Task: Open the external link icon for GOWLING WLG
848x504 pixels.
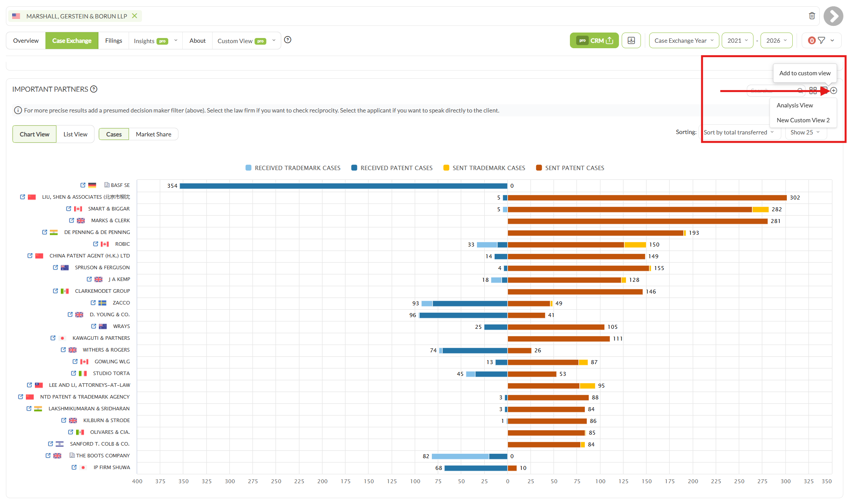Action: (75, 361)
